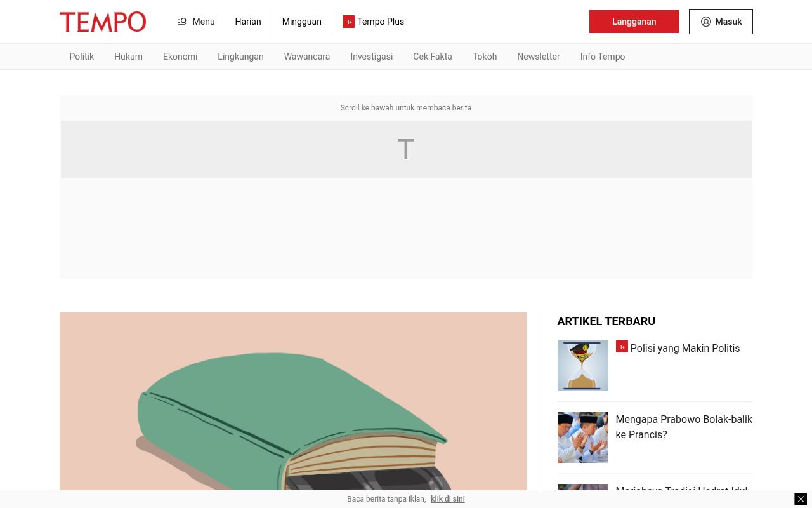812x508 pixels.
Task: Click the gray T ad placeholder
Action: click(406, 149)
